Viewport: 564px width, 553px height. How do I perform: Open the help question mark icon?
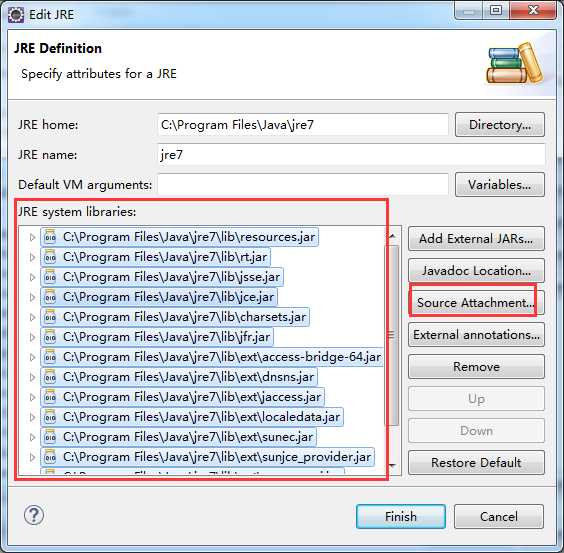click(x=34, y=515)
